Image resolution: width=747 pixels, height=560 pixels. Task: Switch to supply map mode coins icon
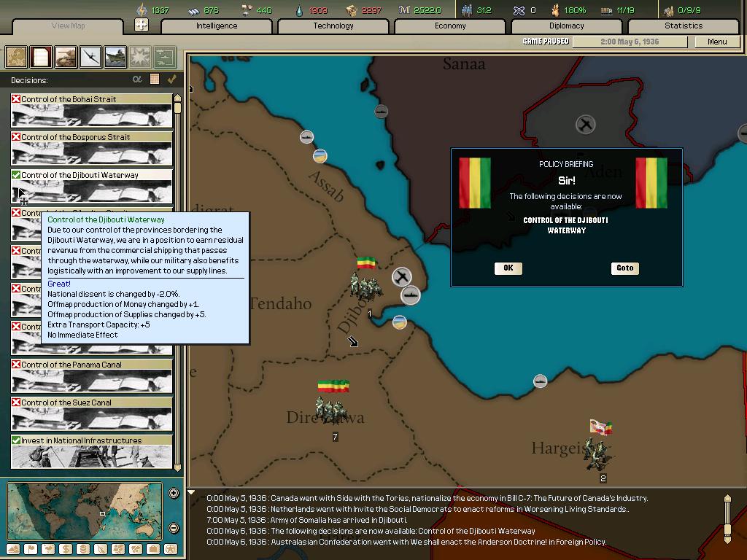pyautogui.click(x=83, y=549)
